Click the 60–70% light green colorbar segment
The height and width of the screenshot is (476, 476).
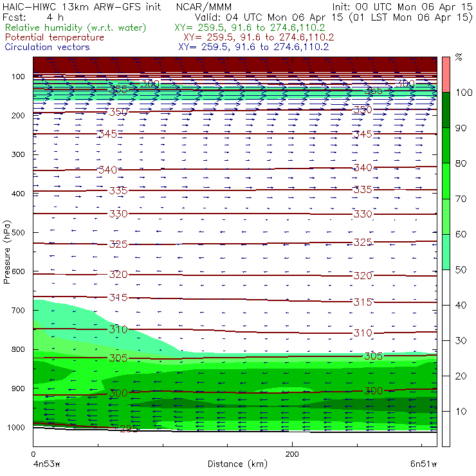[x=446, y=216]
